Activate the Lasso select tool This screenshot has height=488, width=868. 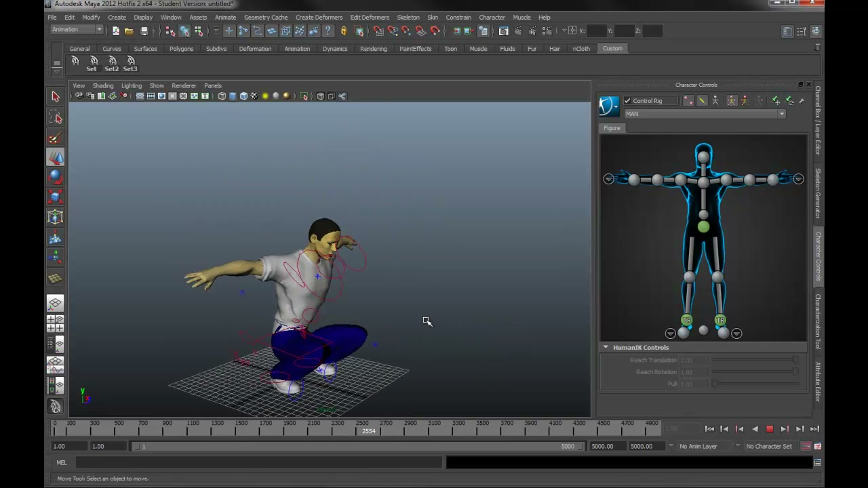point(56,118)
